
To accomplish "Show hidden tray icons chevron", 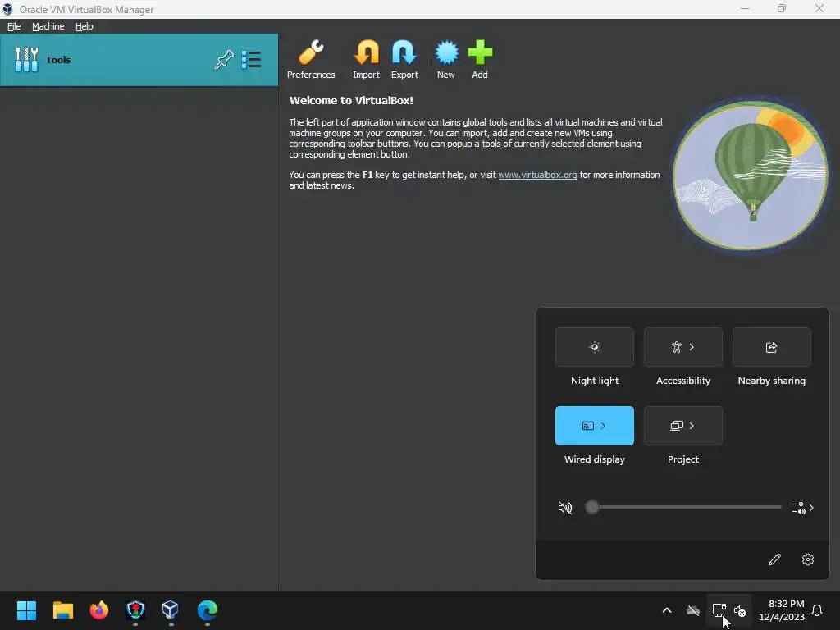I will click(667, 610).
